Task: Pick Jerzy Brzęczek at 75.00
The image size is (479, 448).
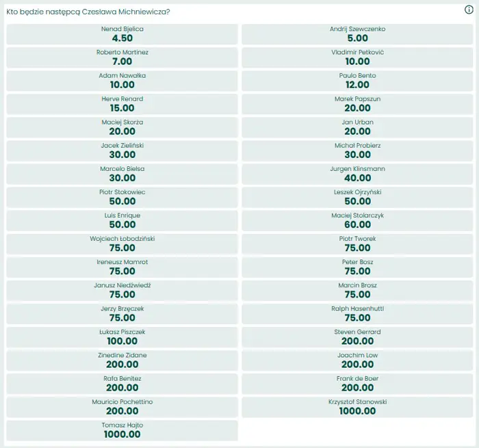Action: tap(122, 314)
